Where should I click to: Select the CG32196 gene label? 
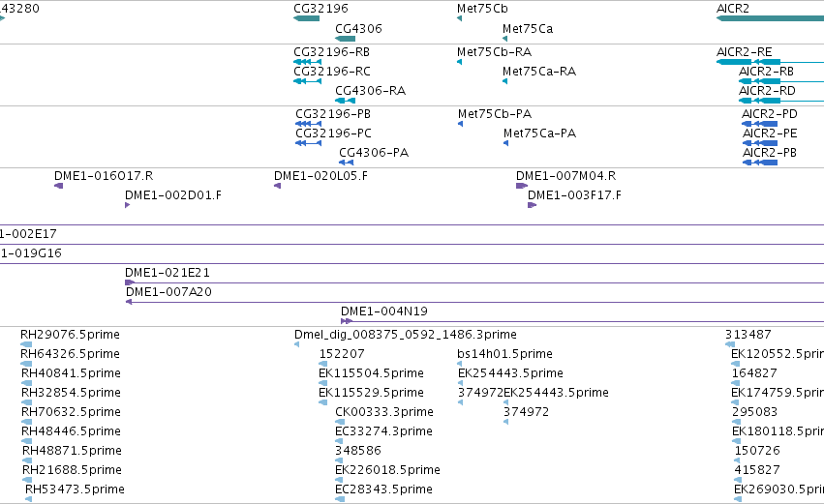(320, 9)
